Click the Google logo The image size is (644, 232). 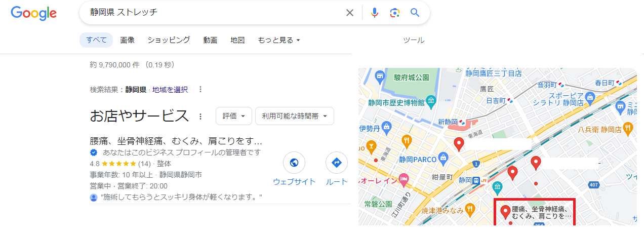click(x=33, y=13)
